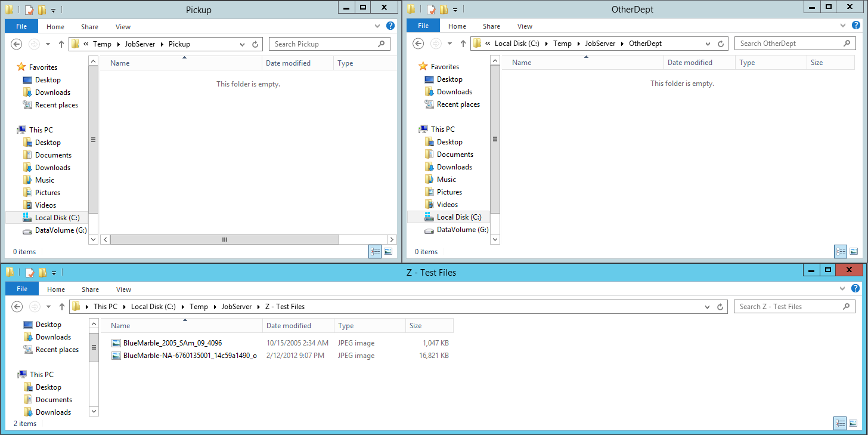Switch Pickup window to Details view
Screen dimensions: 868x435
click(376, 252)
